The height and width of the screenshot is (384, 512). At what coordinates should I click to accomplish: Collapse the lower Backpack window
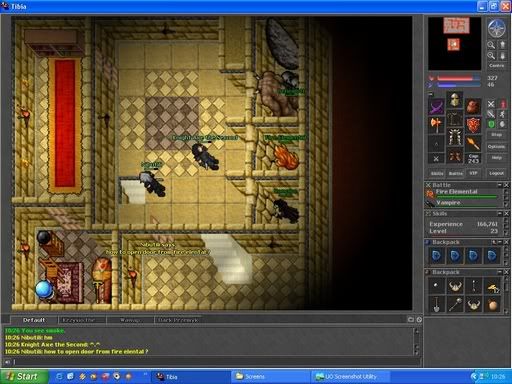pyautogui.click(x=500, y=272)
